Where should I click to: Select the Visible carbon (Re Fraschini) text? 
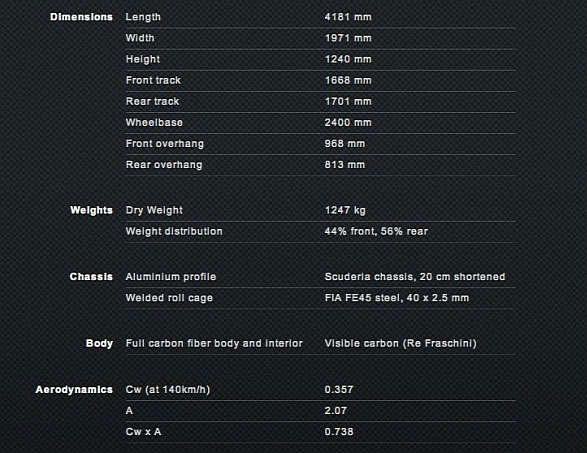pos(400,343)
